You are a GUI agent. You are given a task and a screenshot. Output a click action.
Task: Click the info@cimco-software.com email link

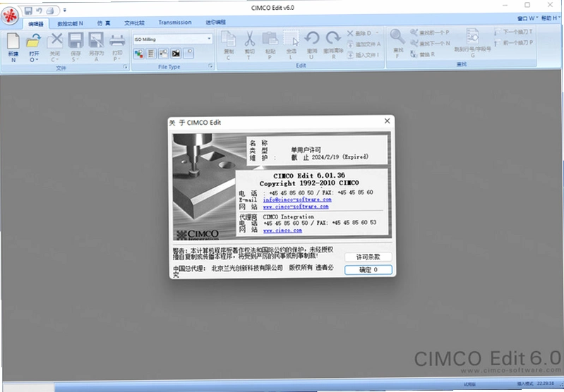297,200
